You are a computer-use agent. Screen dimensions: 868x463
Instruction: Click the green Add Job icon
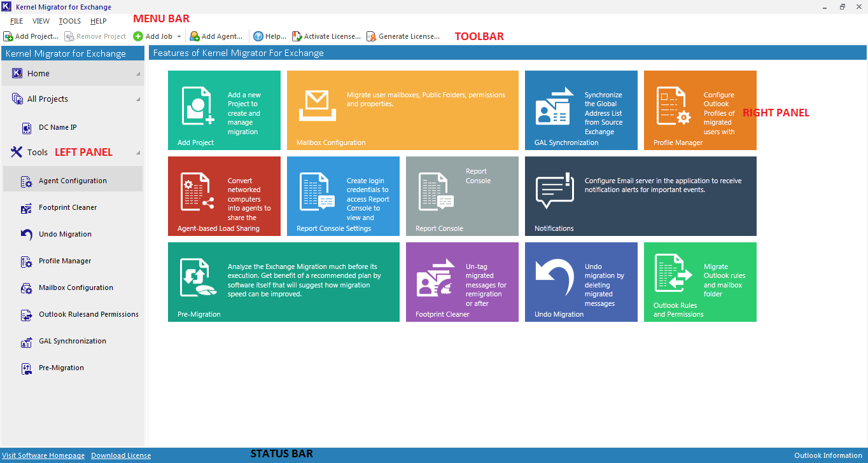coord(138,36)
